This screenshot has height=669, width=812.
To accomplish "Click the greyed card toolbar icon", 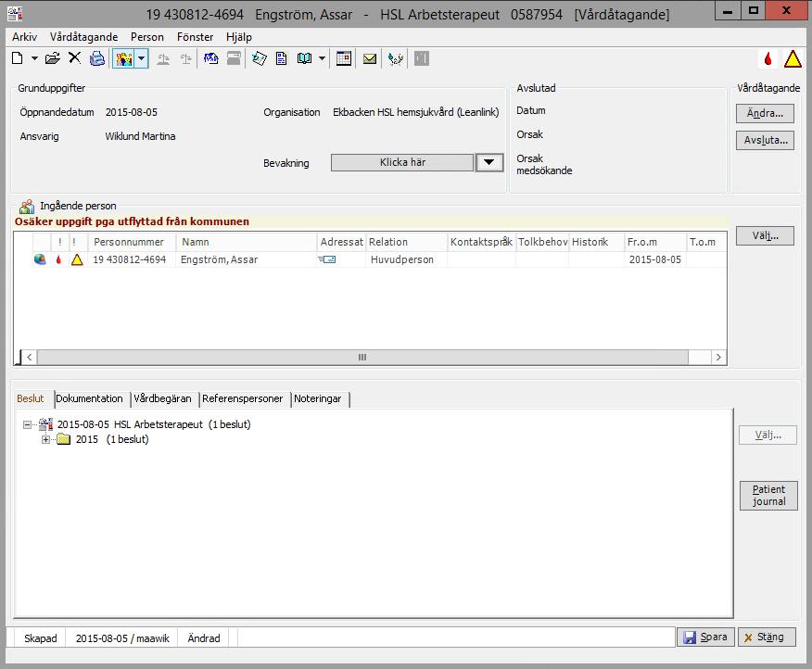I will [x=235, y=58].
